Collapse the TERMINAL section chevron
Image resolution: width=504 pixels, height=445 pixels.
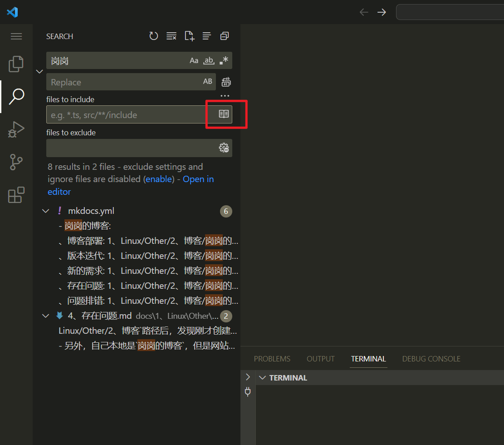pyautogui.click(x=262, y=377)
